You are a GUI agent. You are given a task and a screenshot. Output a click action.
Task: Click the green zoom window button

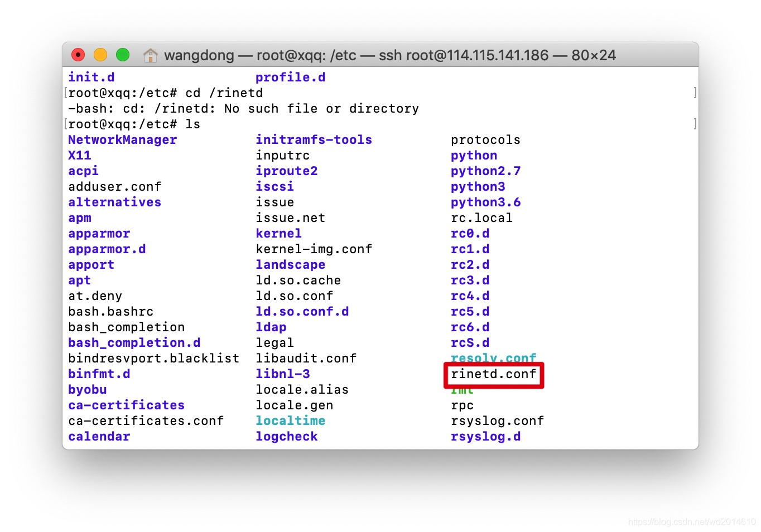pyautogui.click(x=123, y=55)
